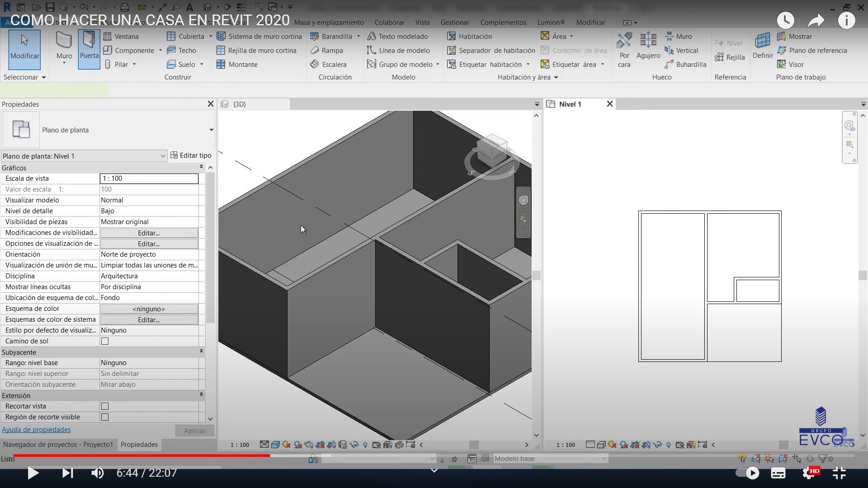Expand the Suelo floor dropdown arrow
This screenshot has height=488, width=868.
[202, 65]
